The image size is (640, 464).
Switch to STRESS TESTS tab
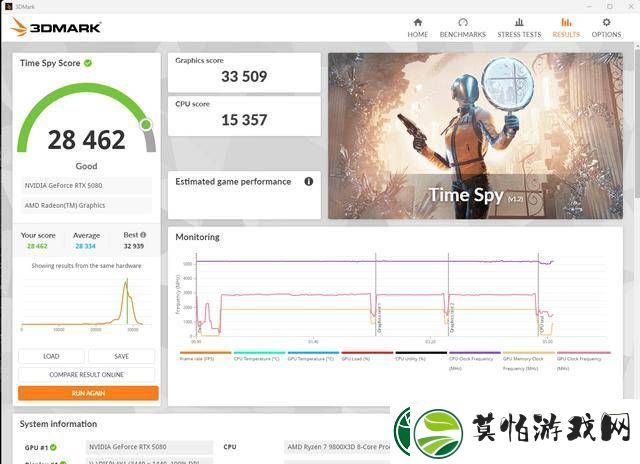519,28
